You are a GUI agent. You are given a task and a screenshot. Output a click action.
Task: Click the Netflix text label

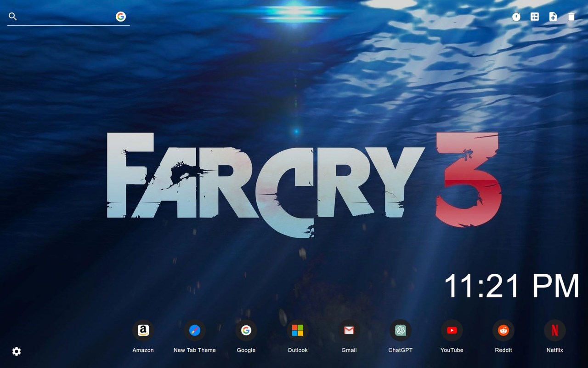(x=555, y=350)
